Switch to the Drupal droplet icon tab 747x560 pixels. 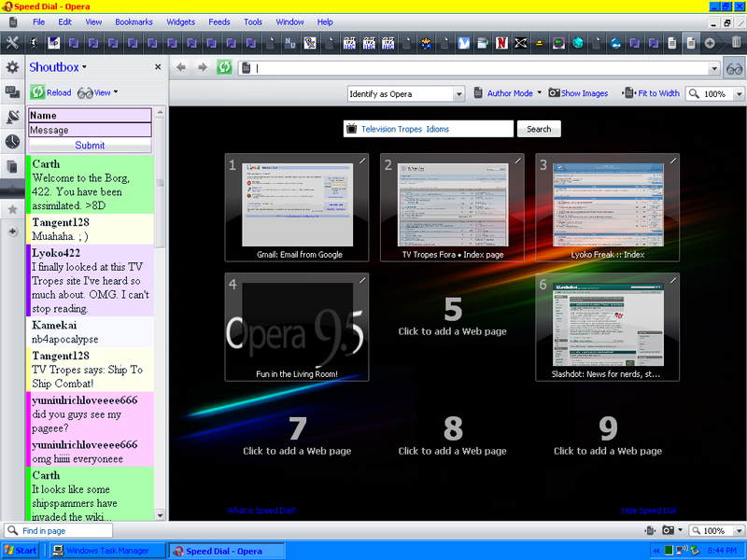click(615, 43)
